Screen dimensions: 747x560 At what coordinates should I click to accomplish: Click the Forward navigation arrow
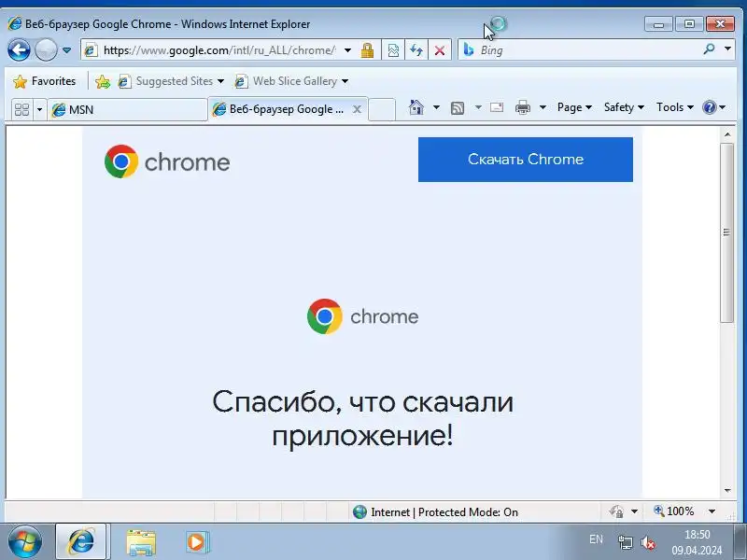(46, 50)
